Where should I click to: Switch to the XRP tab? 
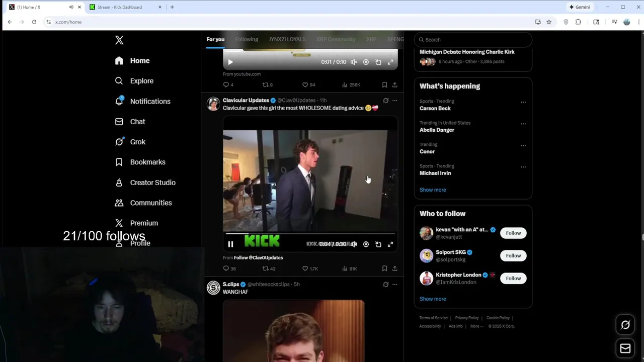(x=371, y=39)
